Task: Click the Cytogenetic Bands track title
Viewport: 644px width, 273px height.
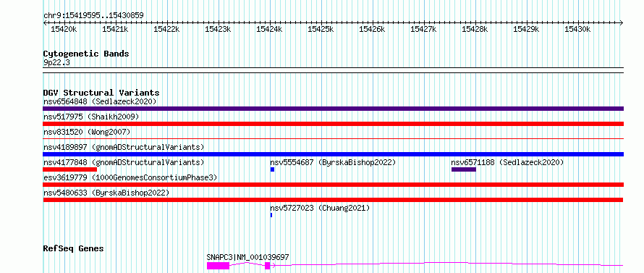Action: pos(86,54)
